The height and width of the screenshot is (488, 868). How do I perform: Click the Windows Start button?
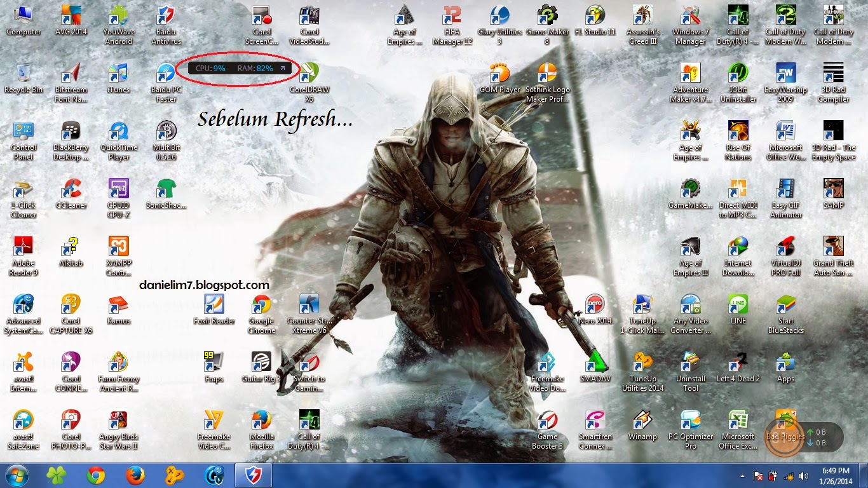pos(17,475)
